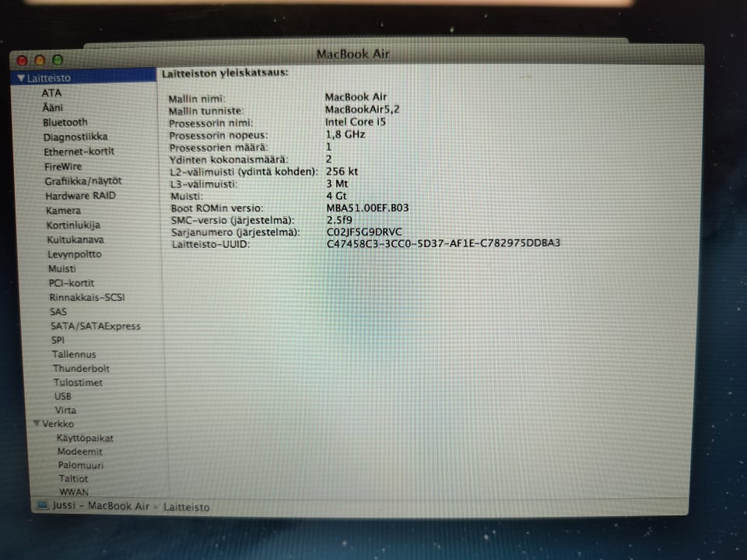
Task: Open Ethernet-kortit in the sidebar
Action: click(x=79, y=152)
